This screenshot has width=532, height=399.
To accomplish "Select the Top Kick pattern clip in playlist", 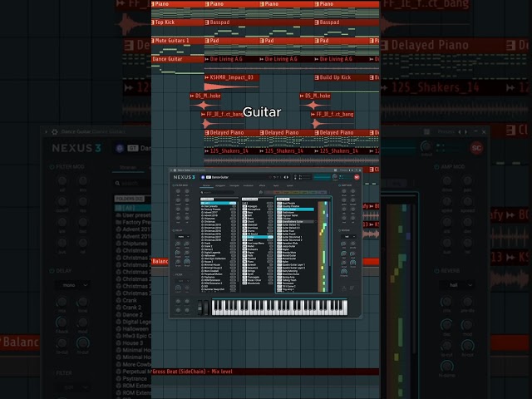I will point(178,28).
